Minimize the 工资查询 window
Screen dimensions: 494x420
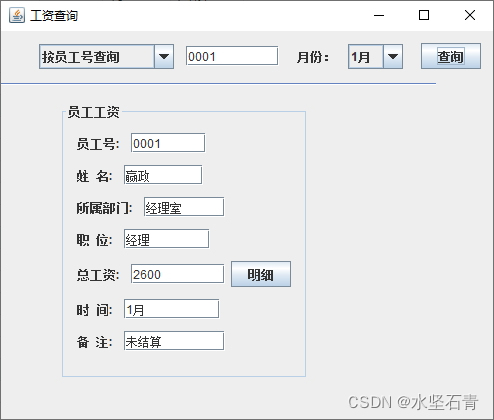click(379, 15)
